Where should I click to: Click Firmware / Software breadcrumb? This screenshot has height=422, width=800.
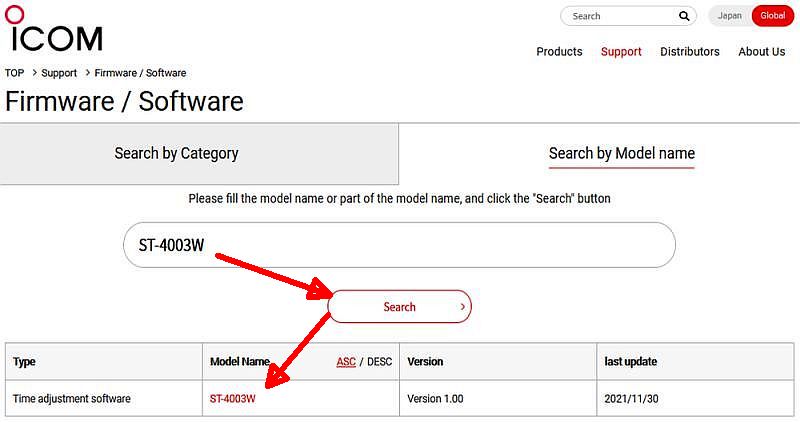(140, 73)
